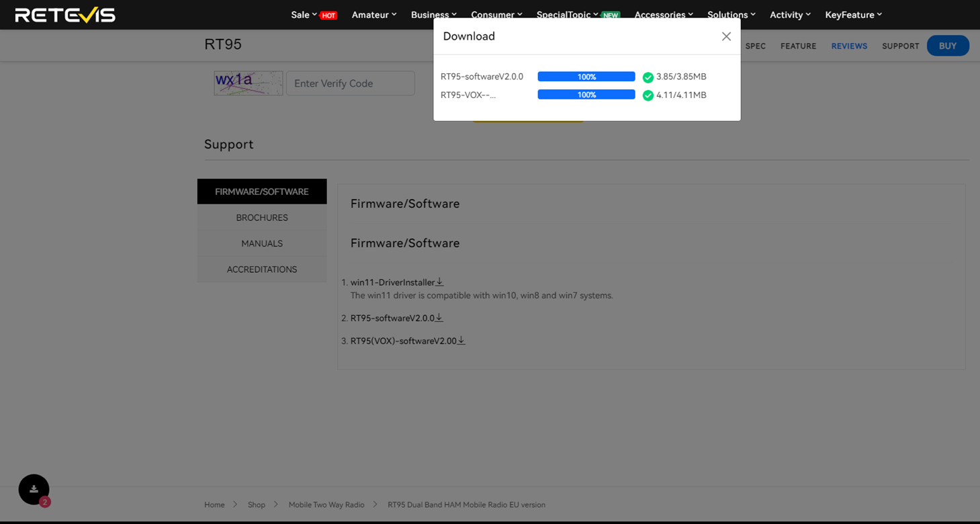Switch to the MANUALS tab
980x524 pixels.
pyautogui.click(x=262, y=243)
